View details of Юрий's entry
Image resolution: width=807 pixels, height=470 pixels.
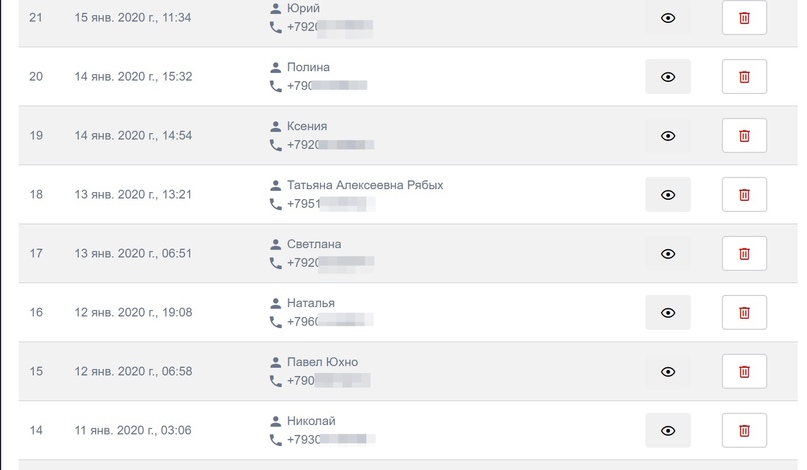(x=668, y=18)
